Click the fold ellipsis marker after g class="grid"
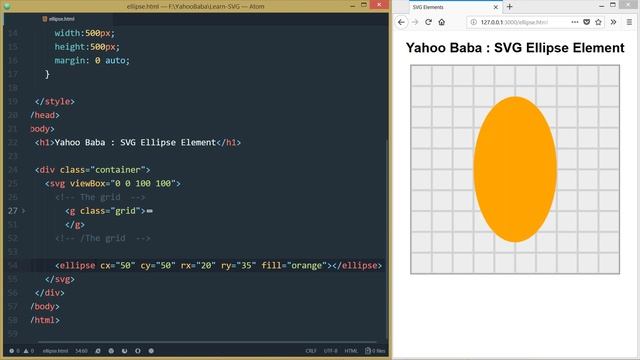Viewport: 640px width, 360px height. coord(149,211)
